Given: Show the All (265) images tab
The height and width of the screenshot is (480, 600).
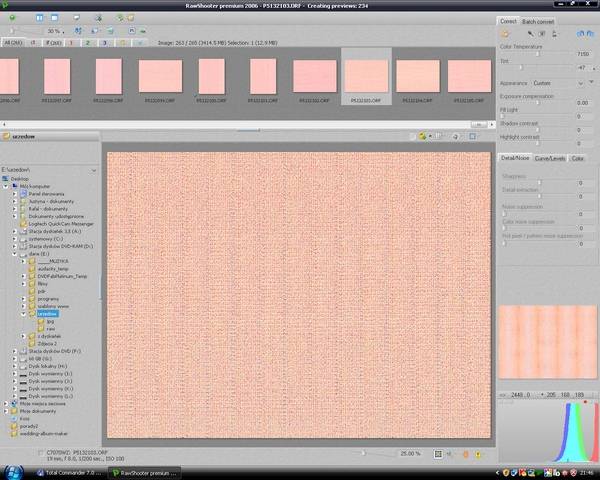Looking at the screenshot, I should pyautogui.click(x=13, y=43).
